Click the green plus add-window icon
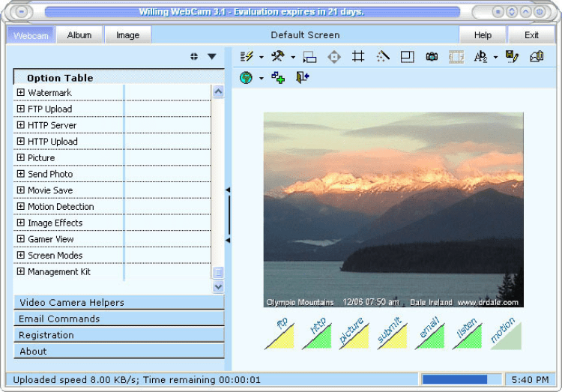 (x=278, y=78)
